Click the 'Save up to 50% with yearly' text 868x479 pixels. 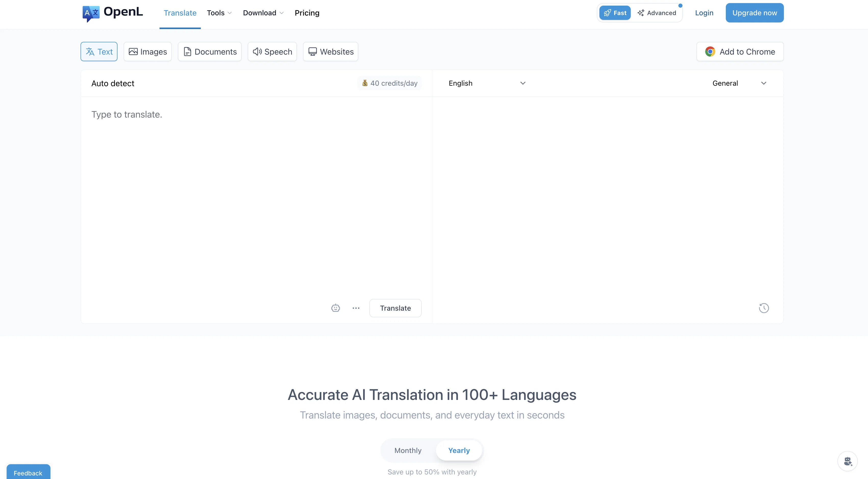tap(432, 472)
